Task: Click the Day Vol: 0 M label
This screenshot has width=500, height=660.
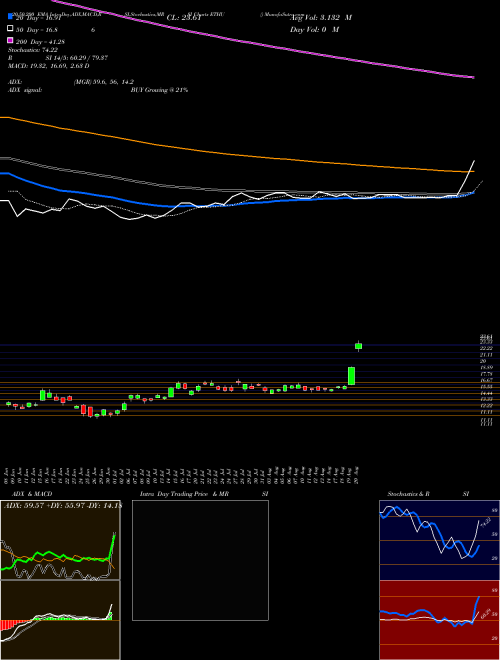Action: pos(314,29)
